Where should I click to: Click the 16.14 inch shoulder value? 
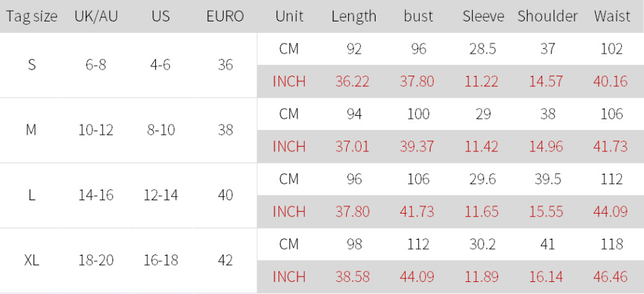coord(548,277)
